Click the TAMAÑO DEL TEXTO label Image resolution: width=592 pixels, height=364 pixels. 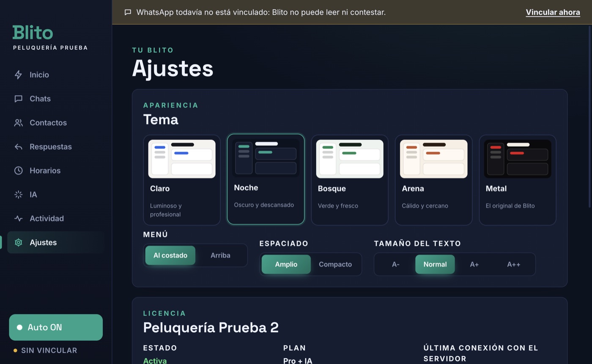[417, 244]
